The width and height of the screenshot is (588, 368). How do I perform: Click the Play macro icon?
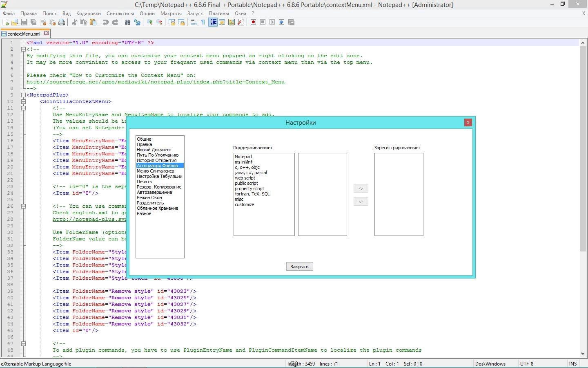(x=272, y=22)
